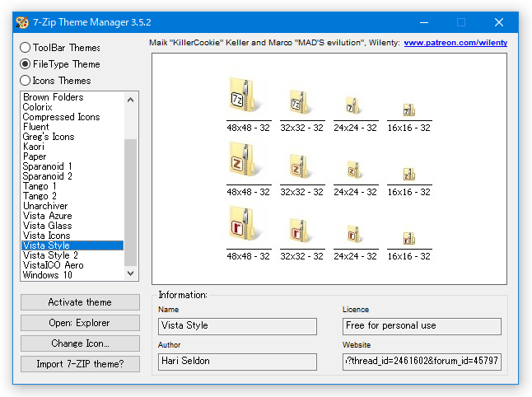Screen dimensions: 532x397
Task: Click the 32x32 zip (Z) icon preview
Action: (x=300, y=166)
